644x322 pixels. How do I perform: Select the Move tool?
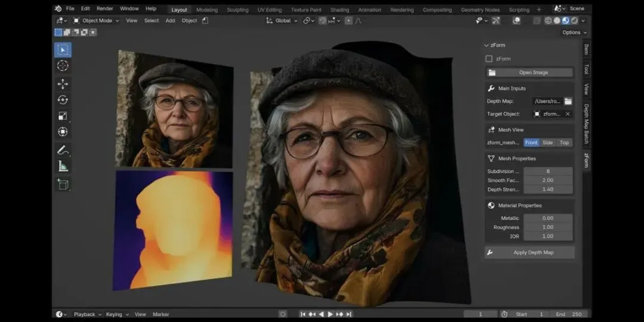pyautogui.click(x=63, y=84)
